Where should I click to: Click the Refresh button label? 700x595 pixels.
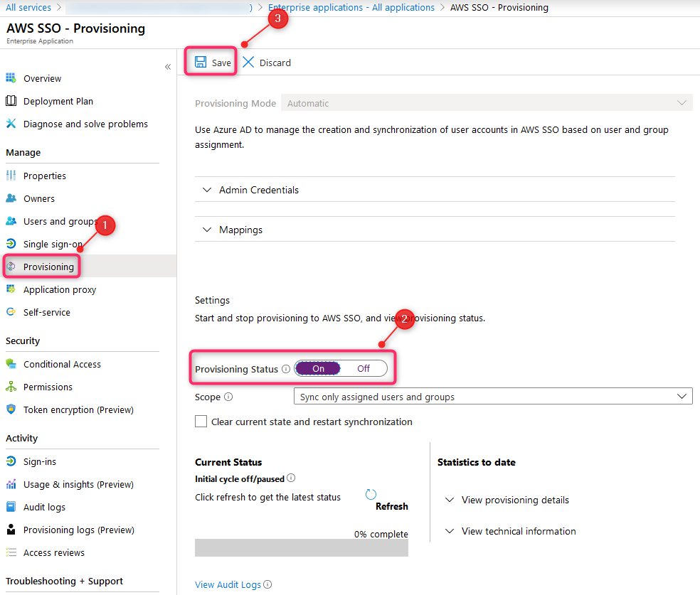391,506
